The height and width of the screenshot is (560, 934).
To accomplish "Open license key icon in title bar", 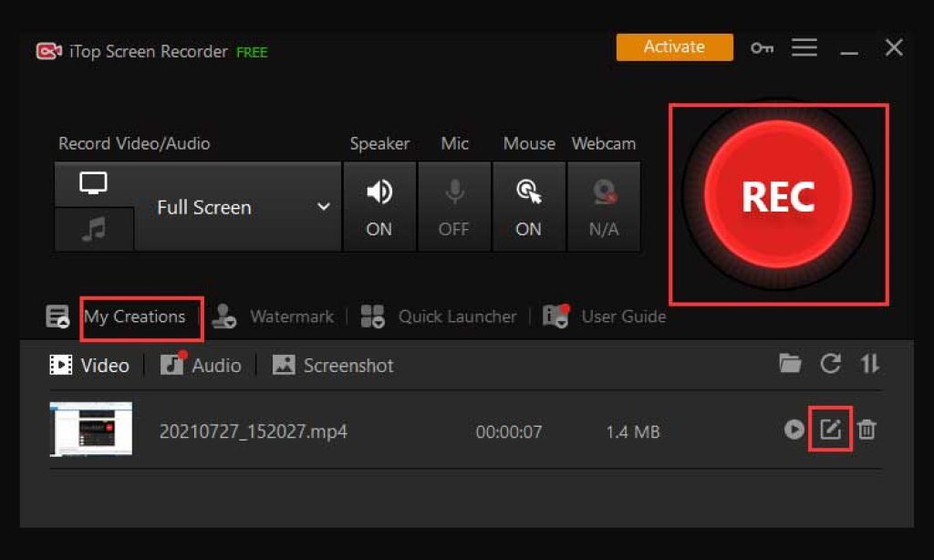I will pyautogui.click(x=762, y=48).
